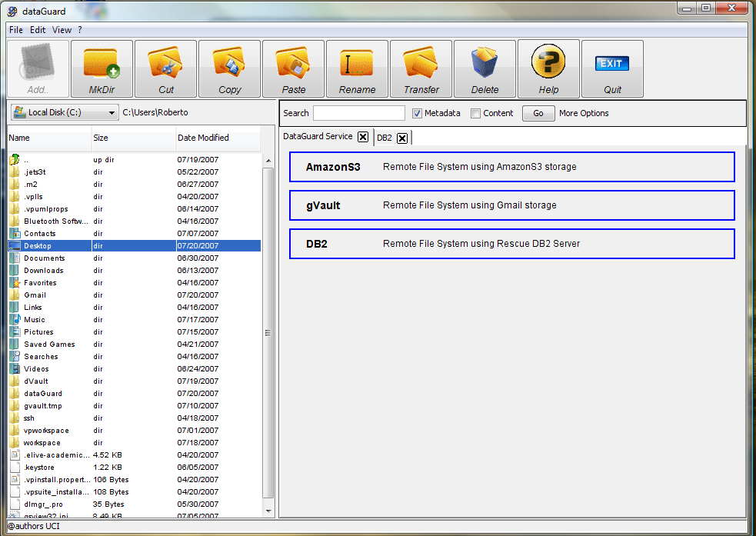Open Help with the question mark icon

pos(548,62)
